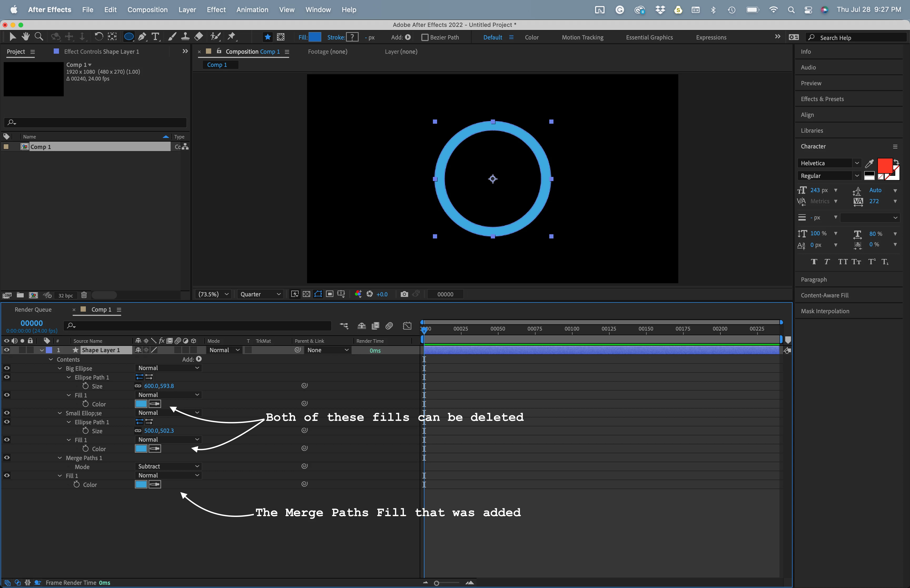
Task: Delete selected project items with trash icon
Action: (84, 295)
